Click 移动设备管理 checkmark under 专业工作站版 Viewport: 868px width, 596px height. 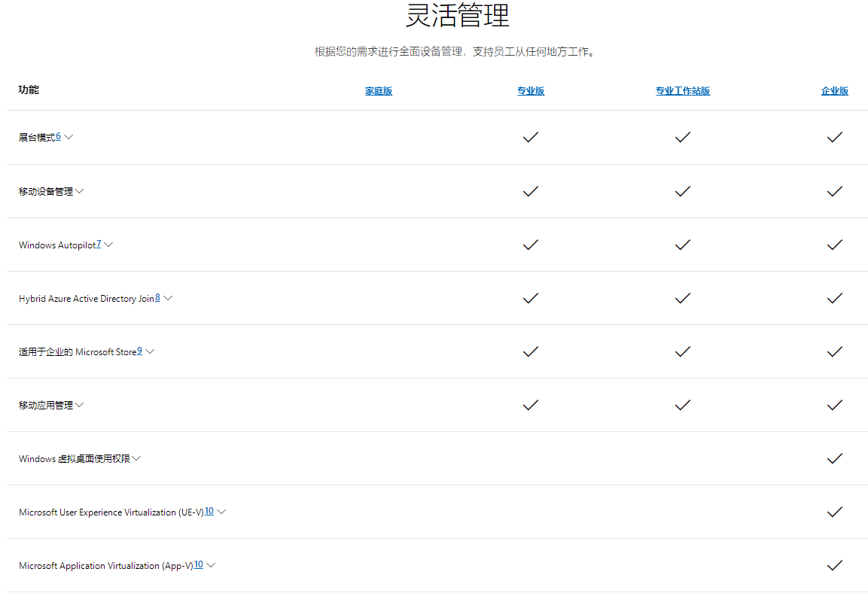coord(683,191)
